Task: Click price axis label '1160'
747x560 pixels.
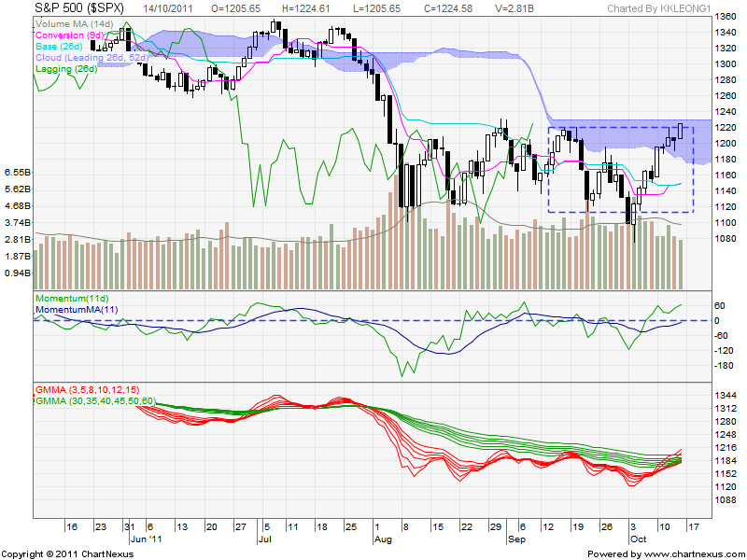Action: point(726,175)
